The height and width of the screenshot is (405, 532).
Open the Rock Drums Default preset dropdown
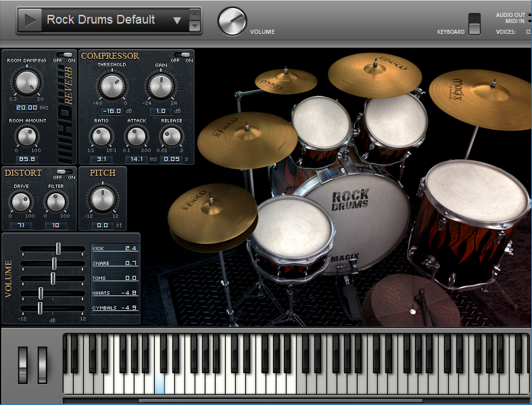[x=176, y=20]
